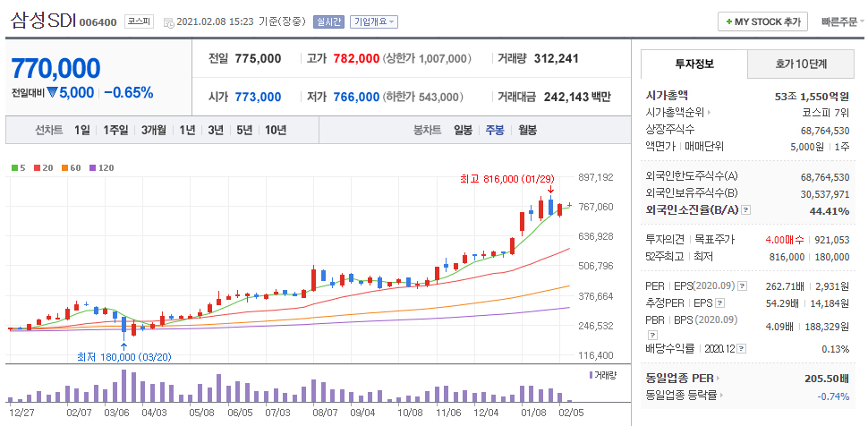Click the help icon next to 추정PER EPS

tap(719, 303)
